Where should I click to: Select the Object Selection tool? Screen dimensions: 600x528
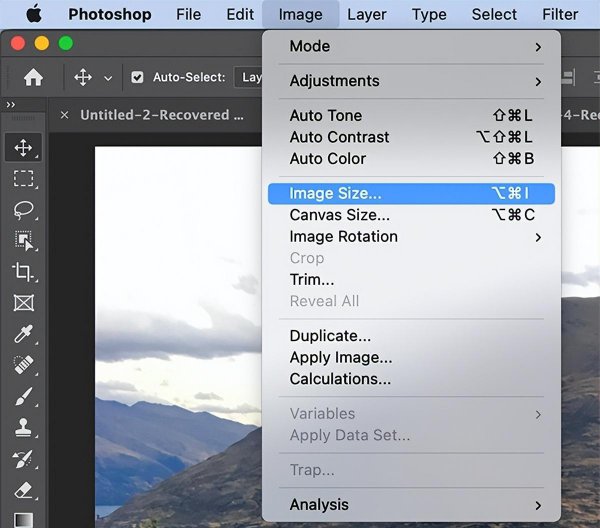coord(24,241)
